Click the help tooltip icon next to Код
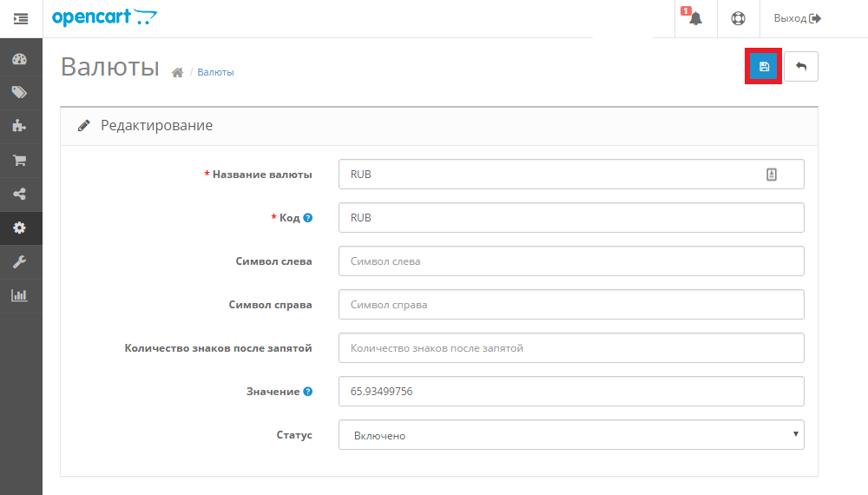This screenshot has width=868, height=495. [x=308, y=218]
